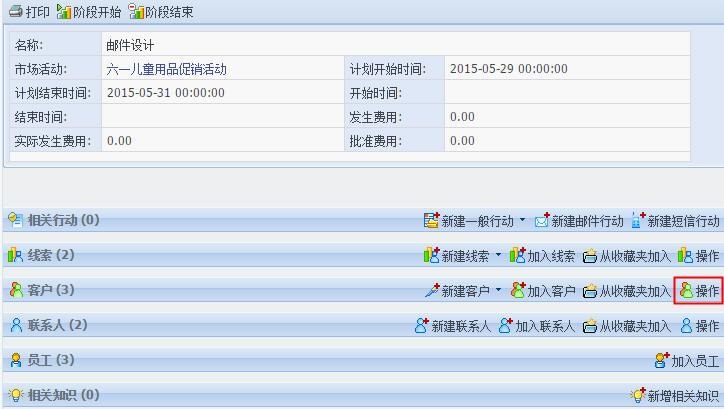Click the 新建客户 wand icon
The height and width of the screenshot is (409, 724).
[x=432, y=290]
